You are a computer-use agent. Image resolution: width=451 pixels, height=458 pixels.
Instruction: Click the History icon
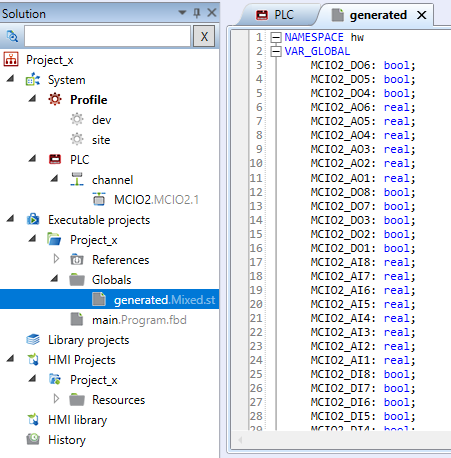coord(33,439)
